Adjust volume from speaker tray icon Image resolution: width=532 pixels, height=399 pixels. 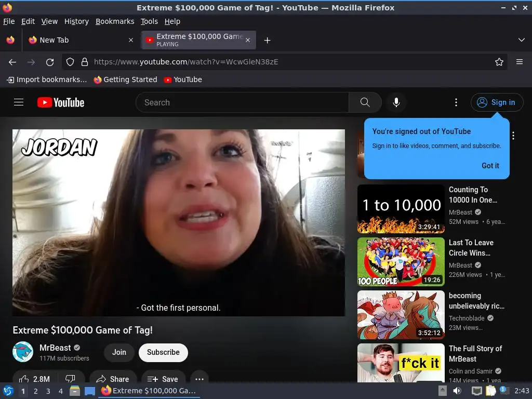(457, 391)
